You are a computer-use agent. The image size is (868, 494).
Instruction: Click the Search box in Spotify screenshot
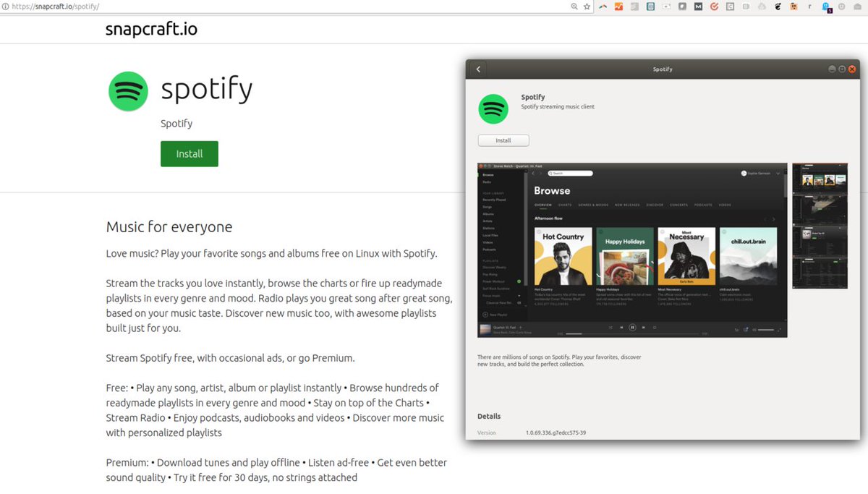click(x=570, y=174)
